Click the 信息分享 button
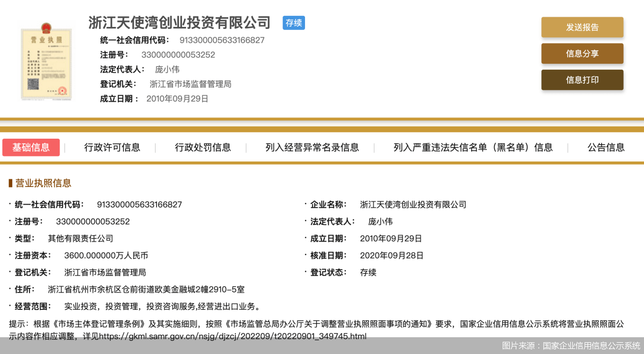 [582, 53]
